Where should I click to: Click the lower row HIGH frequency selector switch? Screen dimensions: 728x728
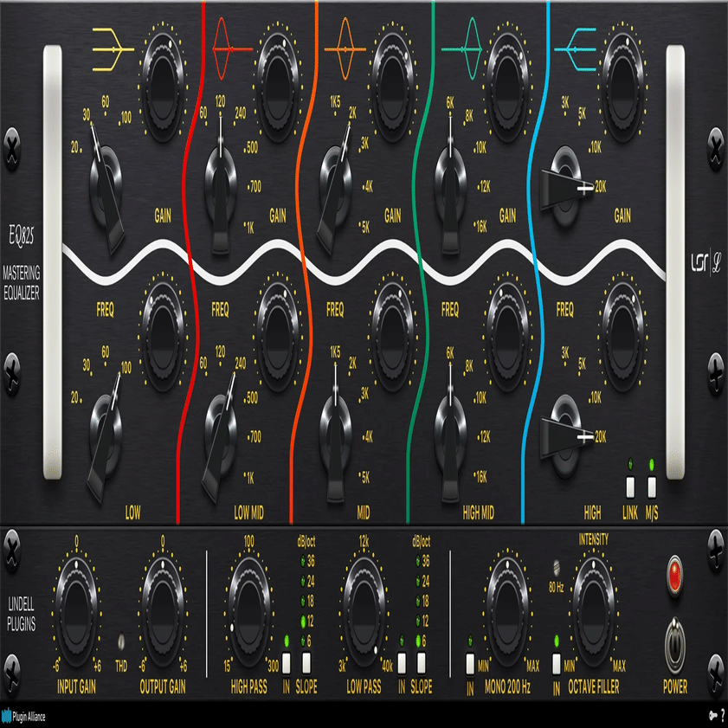coord(565,437)
